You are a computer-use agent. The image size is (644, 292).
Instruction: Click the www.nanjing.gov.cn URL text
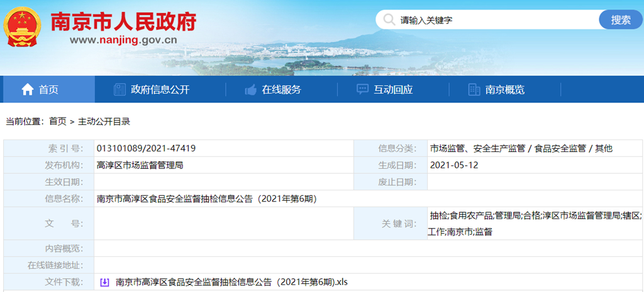pos(123,40)
